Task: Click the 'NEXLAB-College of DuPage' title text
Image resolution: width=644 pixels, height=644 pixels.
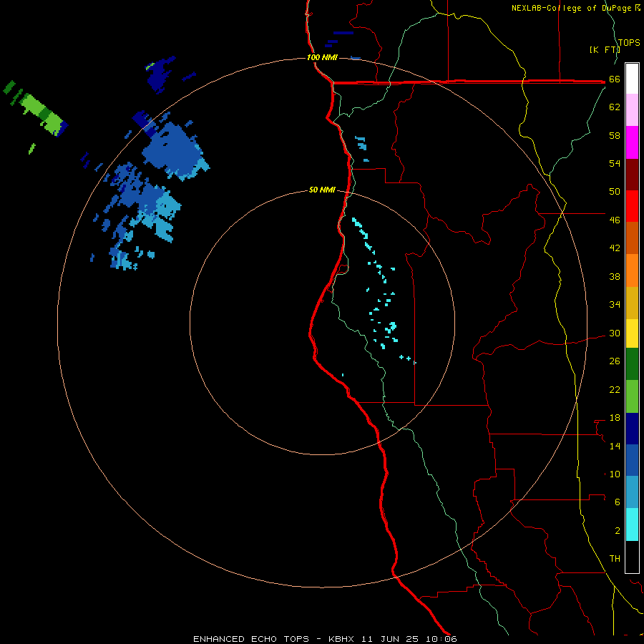Action: [x=572, y=8]
